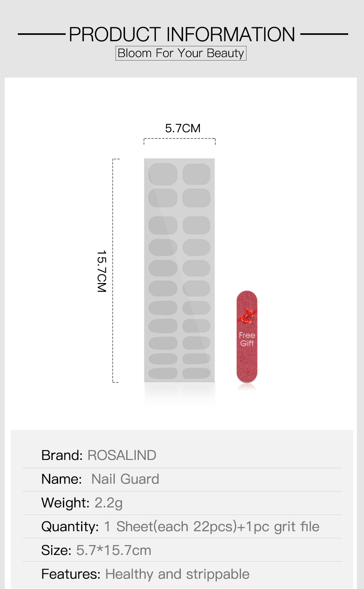Select the ROSALIND brand name
The width and height of the screenshot is (364, 589).
[x=122, y=455]
